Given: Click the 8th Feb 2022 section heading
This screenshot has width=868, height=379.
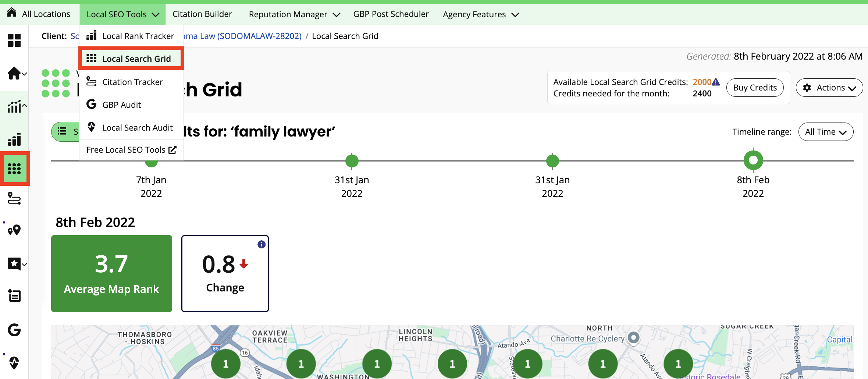Looking at the screenshot, I should pyautogui.click(x=95, y=222).
